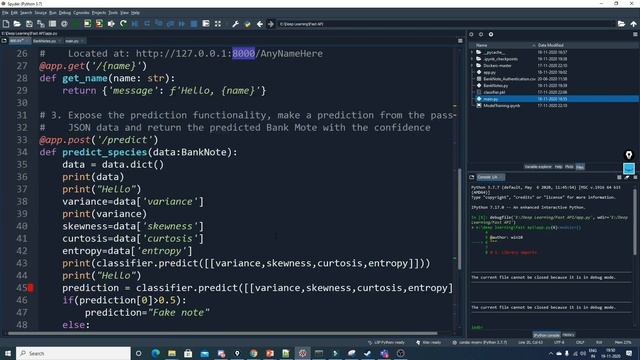Click the Stop debugging square icon
This screenshot has height=360, width=640.
194,24
